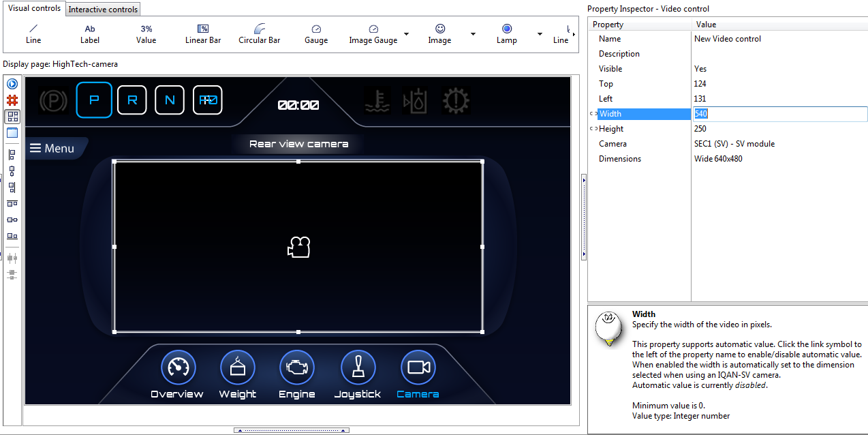Switch to the Visual controls tab
The height and width of the screenshot is (435, 868).
(x=34, y=8)
